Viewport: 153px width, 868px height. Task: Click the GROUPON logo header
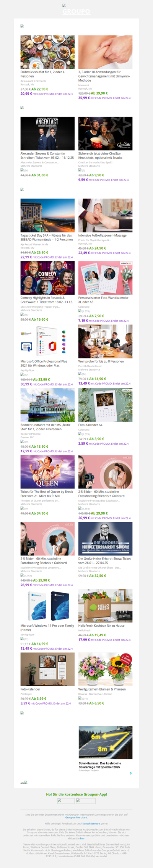click(x=76, y=10)
